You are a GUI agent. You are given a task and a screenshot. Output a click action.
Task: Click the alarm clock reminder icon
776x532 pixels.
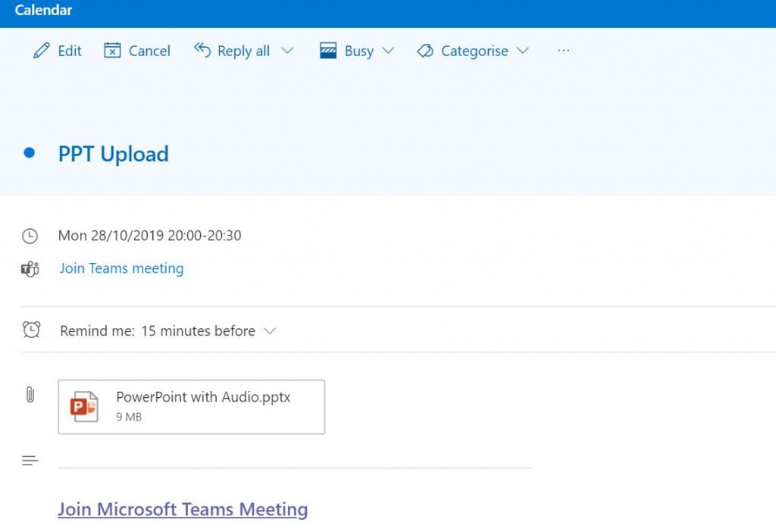pyautogui.click(x=30, y=330)
